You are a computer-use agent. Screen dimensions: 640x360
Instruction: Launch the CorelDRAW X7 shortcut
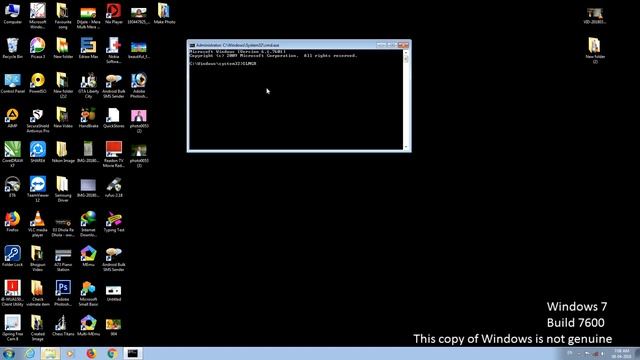pyautogui.click(x=12, y=154)
